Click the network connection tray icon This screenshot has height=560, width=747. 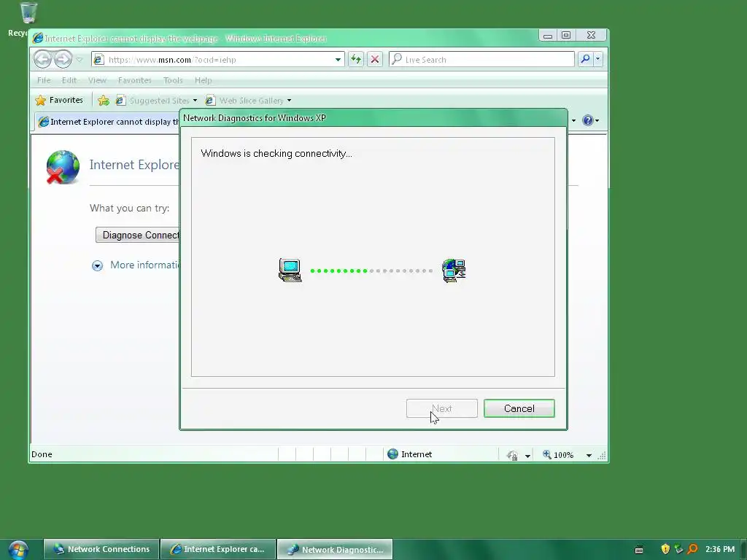point(679,549)
